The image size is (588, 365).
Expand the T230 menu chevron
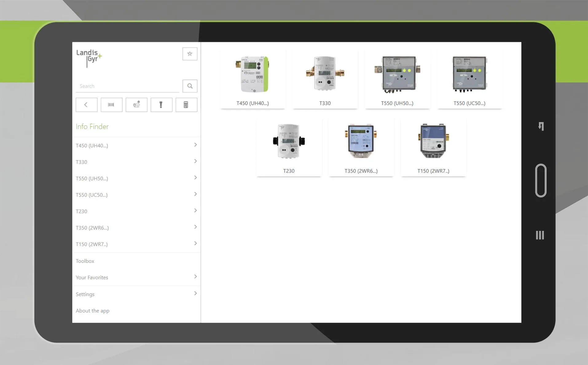pyautogui.click(x=195, y=210)
